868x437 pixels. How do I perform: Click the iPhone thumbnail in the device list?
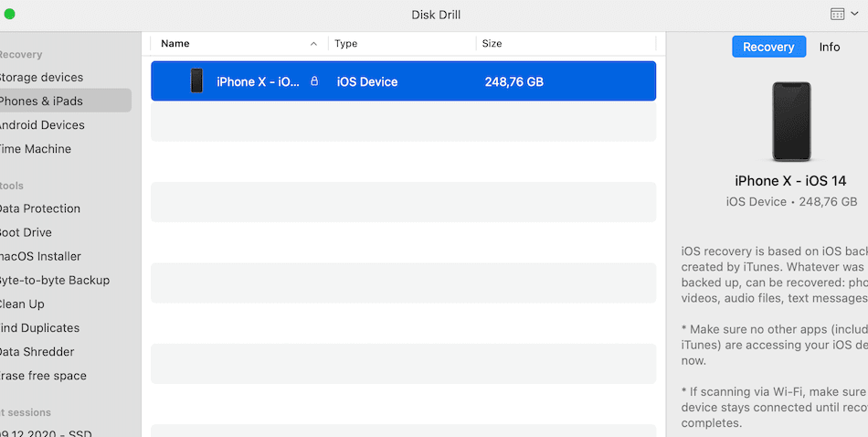coord(196,80)
